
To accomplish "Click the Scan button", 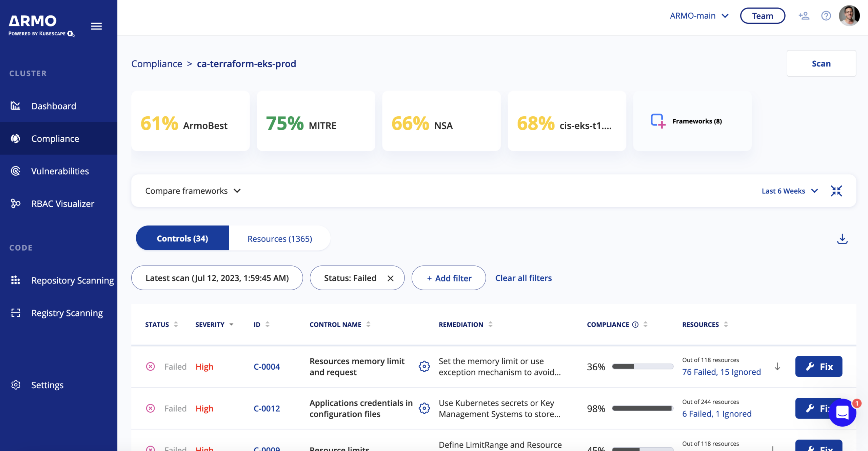I will pos(821,63).
